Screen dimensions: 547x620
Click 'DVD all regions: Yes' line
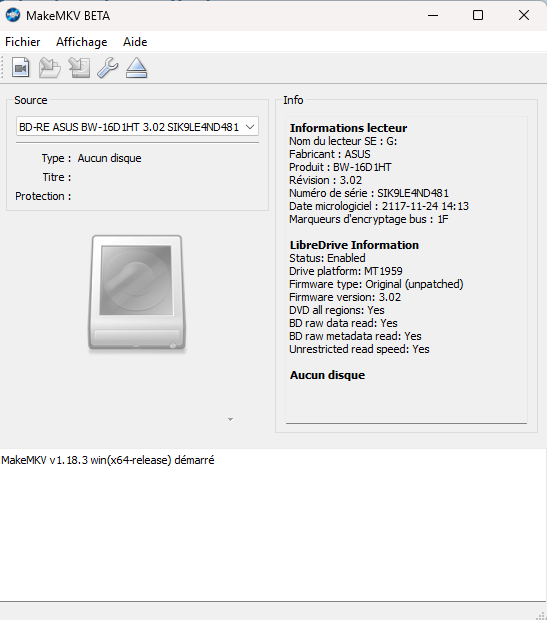coord(337,310)
